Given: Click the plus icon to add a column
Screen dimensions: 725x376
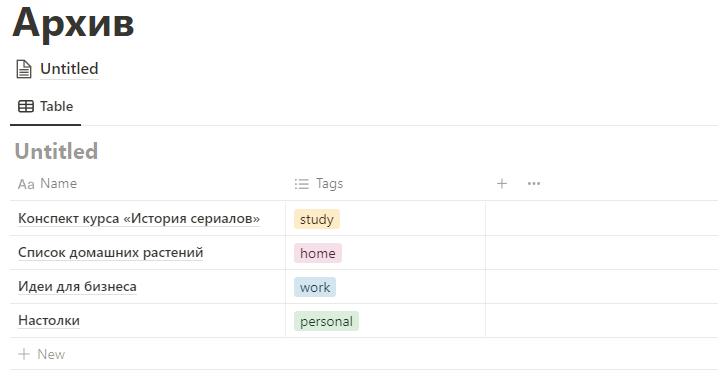Looking at the screenshot, I should pos(502,184).
